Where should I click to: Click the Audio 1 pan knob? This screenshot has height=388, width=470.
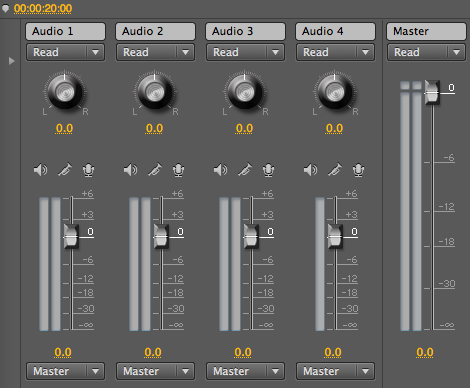tap(65, 91)
